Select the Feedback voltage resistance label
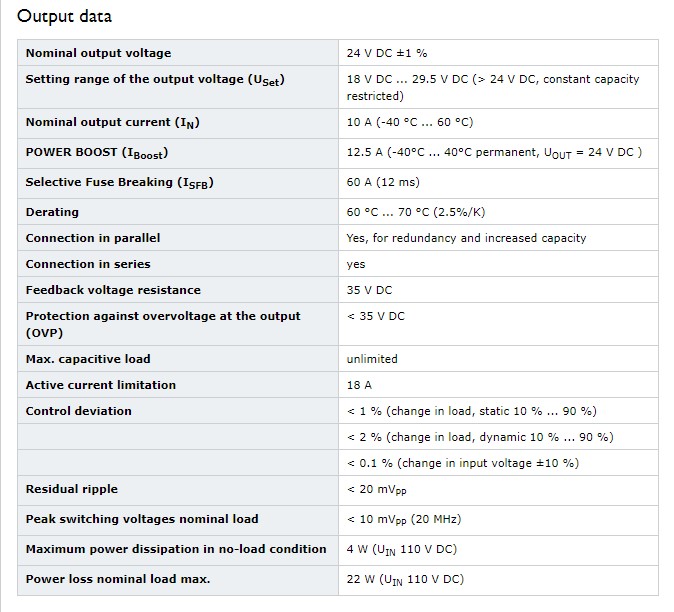 (113, 290)
